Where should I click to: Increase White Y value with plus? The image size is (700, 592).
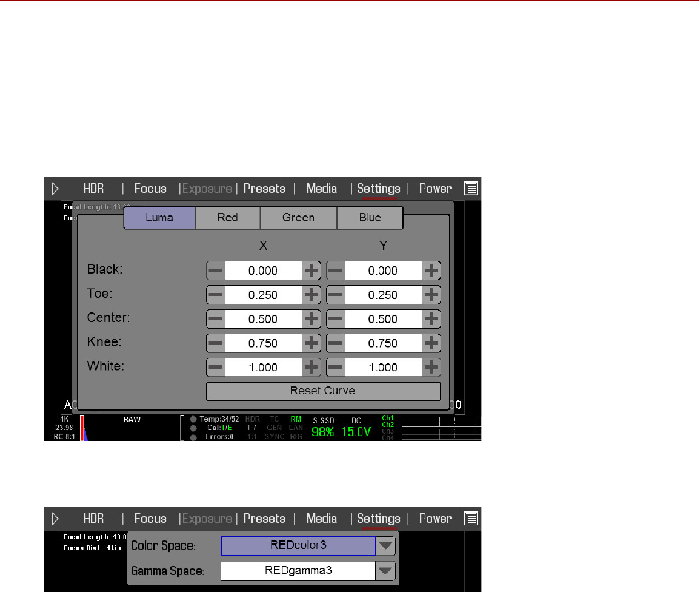432,367
